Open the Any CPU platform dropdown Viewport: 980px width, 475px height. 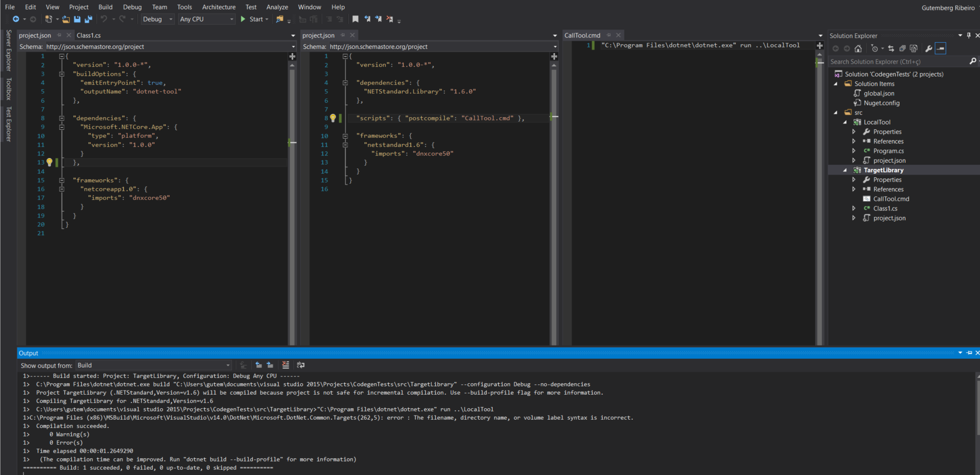(207, 19)
